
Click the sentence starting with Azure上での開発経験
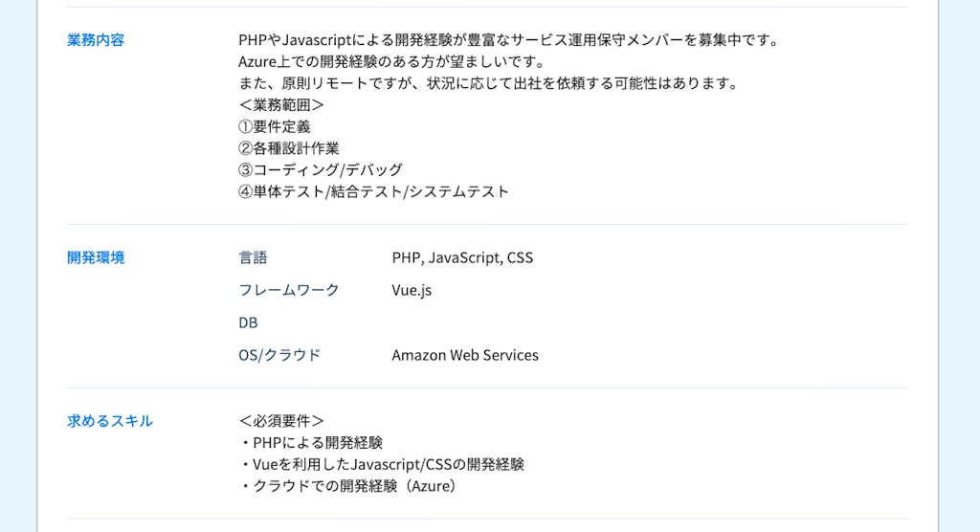(x=391, y=62)
